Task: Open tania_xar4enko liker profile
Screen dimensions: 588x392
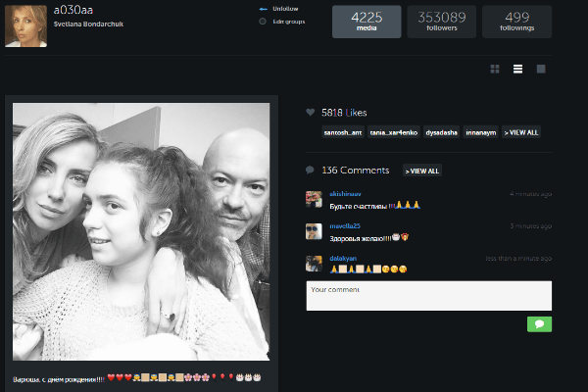Action: click(393, 132)
